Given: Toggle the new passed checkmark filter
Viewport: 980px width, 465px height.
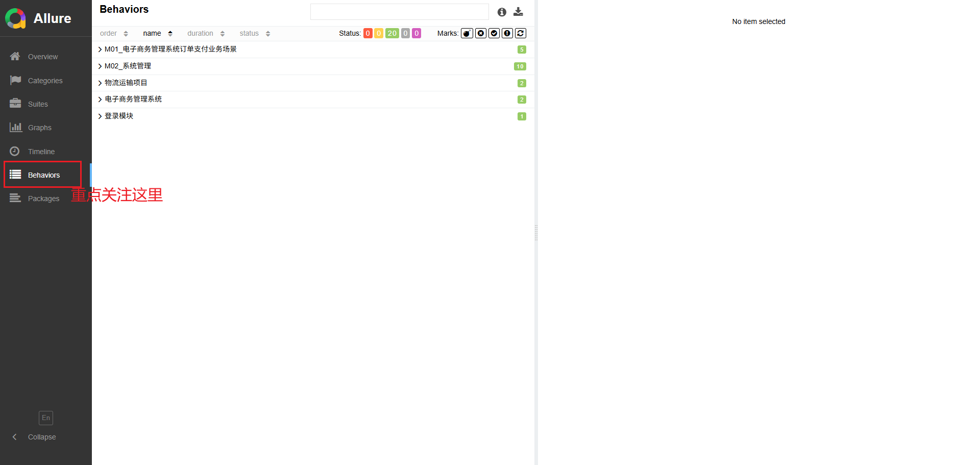Looking at the screenshot, I should point(494,33).
